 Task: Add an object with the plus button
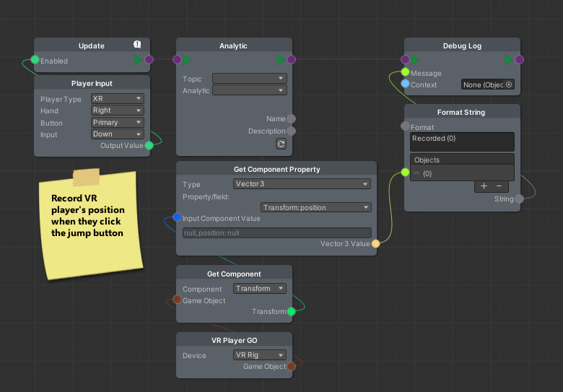484,186
